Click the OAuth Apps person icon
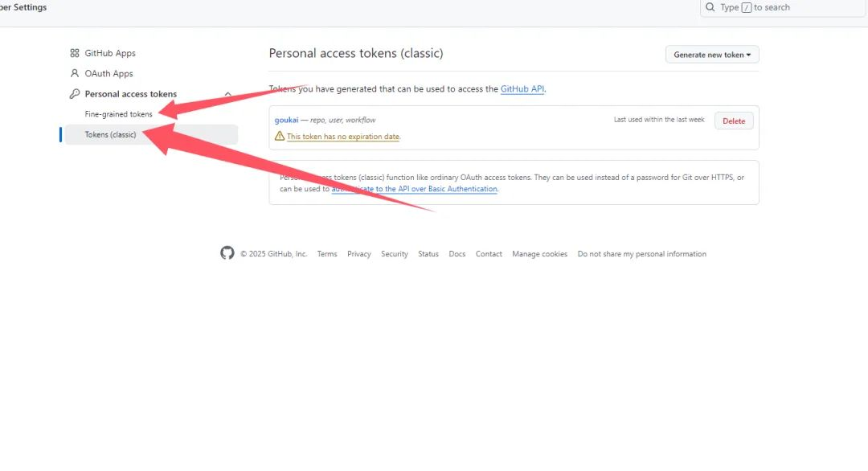This screenshot has height=471, width=868. 75,73
